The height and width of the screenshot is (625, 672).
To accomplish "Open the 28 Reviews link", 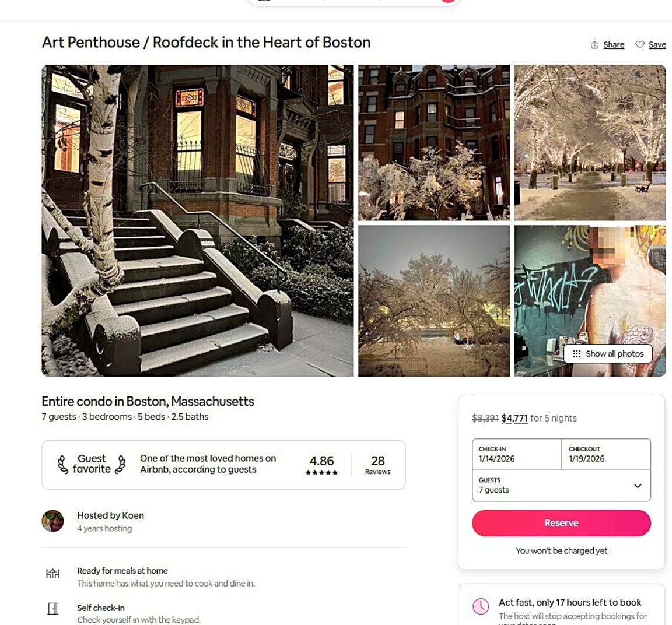I will [377, 465].
